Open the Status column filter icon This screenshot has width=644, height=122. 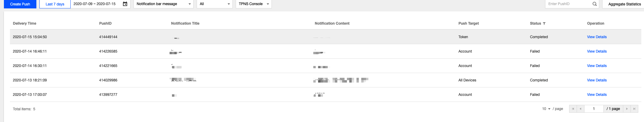[544, 23]
